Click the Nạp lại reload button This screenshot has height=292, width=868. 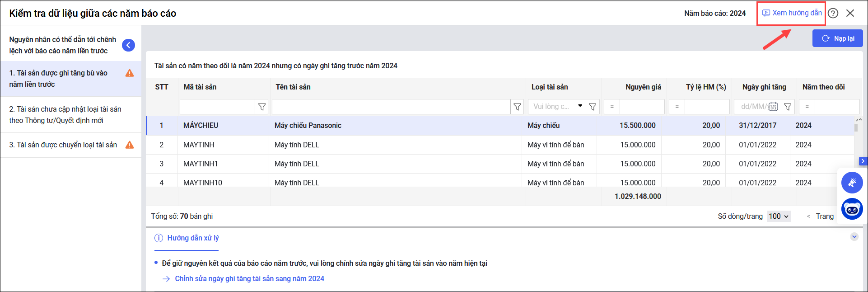[837, 38]
